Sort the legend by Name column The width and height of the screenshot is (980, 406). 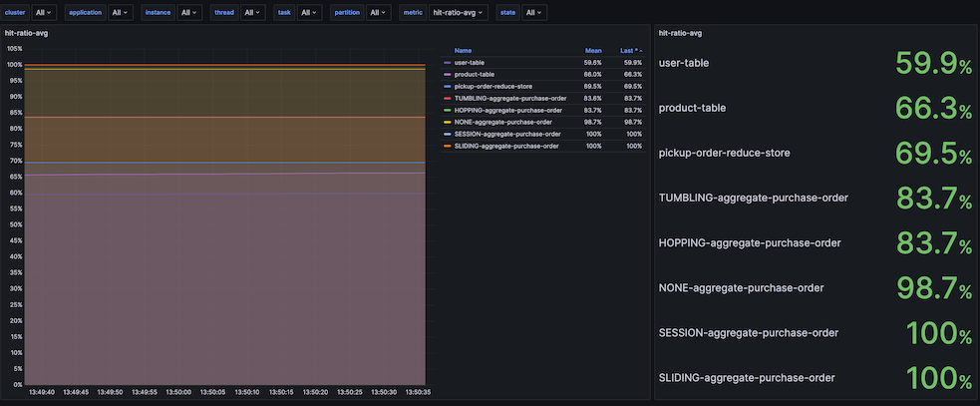pyautogui.click(x=463, y=50)
